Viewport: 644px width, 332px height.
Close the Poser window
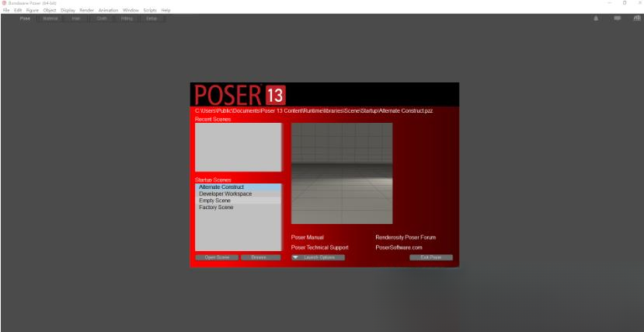click(x=639, y=3)
